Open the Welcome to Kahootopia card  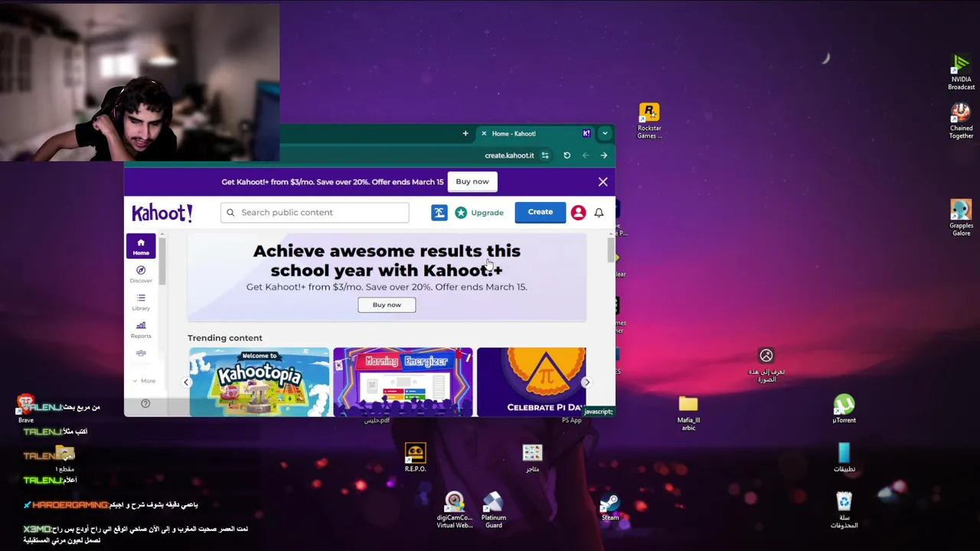tap(260, 382)
